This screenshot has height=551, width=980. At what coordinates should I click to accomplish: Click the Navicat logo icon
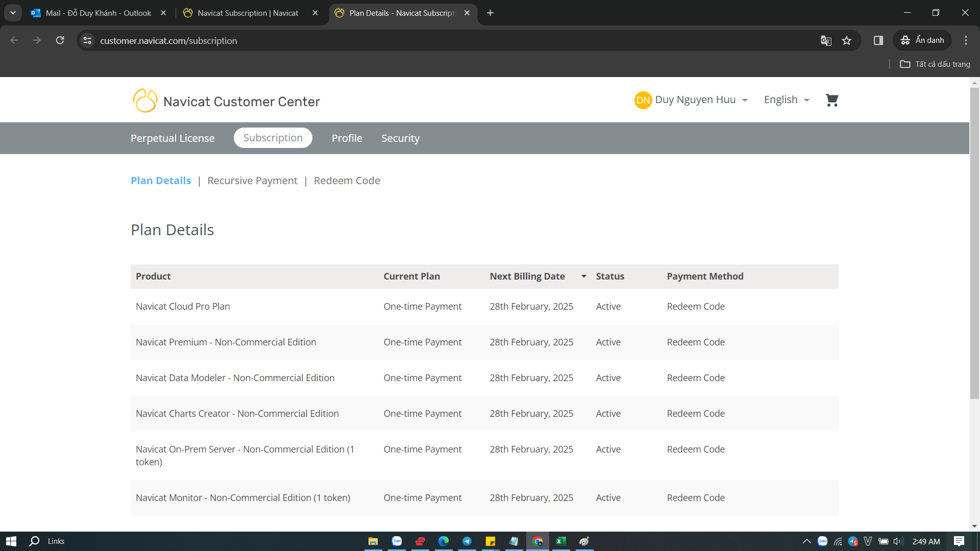tap(145, 101)
